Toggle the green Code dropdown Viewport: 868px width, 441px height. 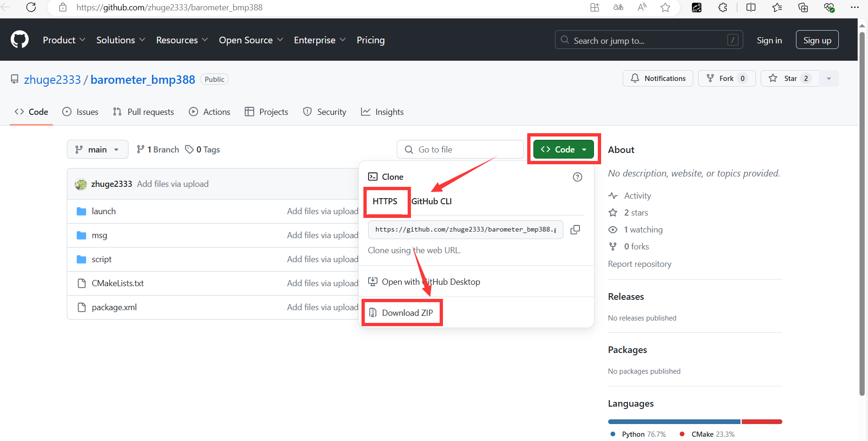(x=563, y=149)
